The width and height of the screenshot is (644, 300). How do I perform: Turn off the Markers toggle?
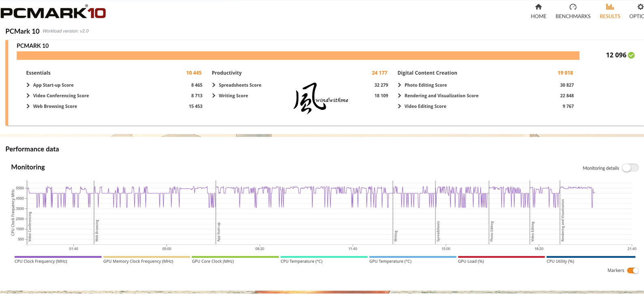(x=632, y=270)
